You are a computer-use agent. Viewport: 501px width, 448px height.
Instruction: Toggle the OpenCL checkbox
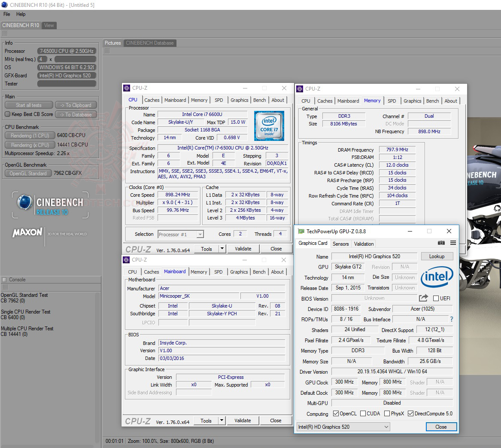336,414
